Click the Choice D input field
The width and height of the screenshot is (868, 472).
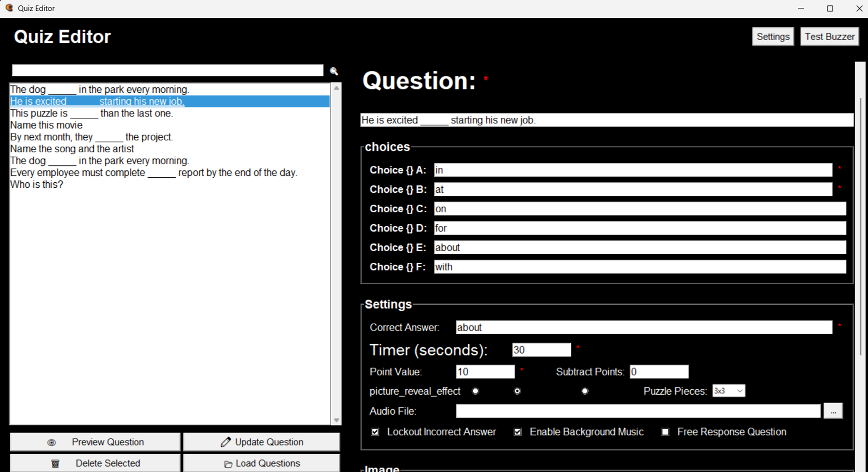[x=640, y=228]
